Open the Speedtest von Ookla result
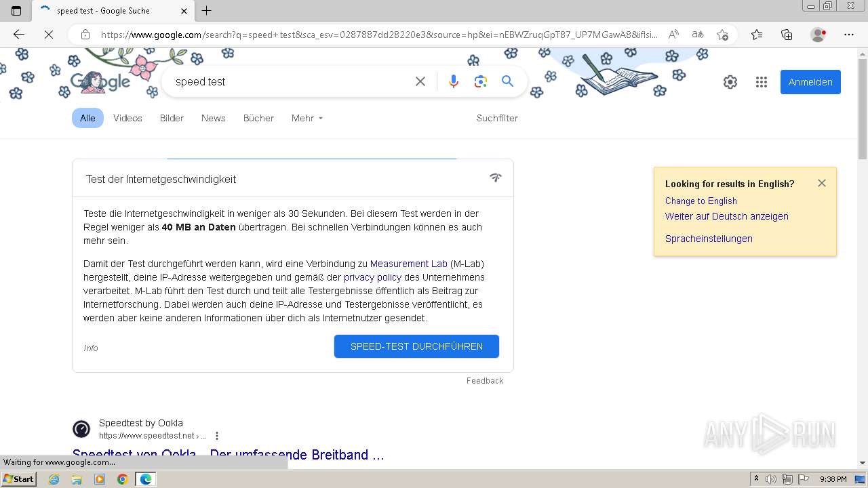 click(x=228, y=455)
